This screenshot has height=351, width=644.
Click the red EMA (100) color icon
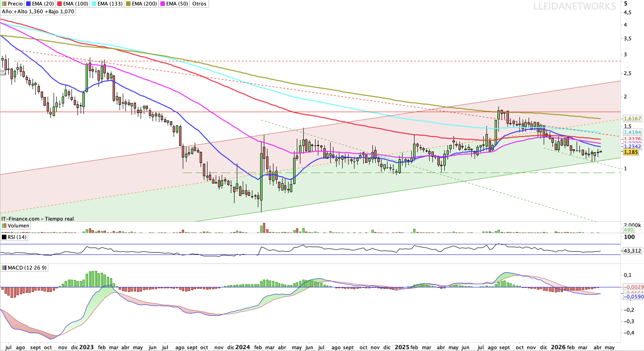click(x=59, y=3)
